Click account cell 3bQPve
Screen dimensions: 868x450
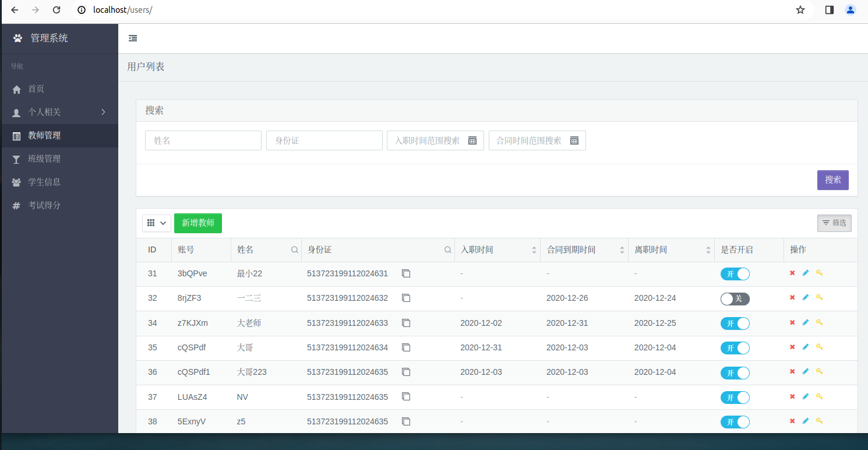click(x=192, y=273)
